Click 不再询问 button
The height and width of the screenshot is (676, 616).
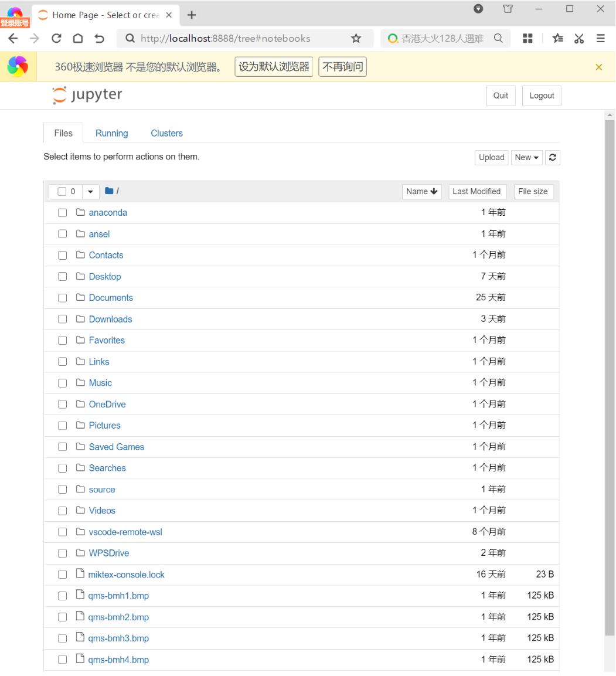tap(343, 67)
